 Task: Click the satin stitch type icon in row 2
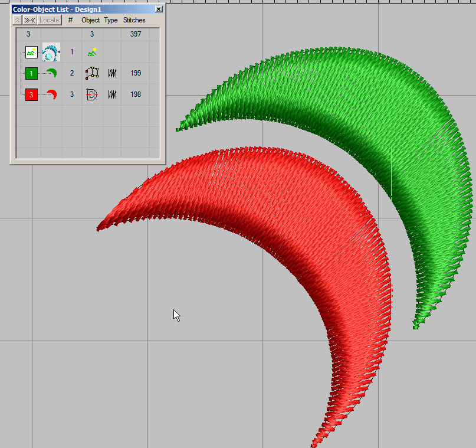pos(112,74)
